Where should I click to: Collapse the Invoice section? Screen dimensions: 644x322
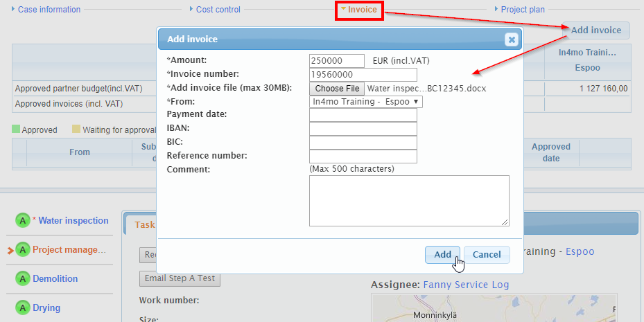click(x=359, y=10)
